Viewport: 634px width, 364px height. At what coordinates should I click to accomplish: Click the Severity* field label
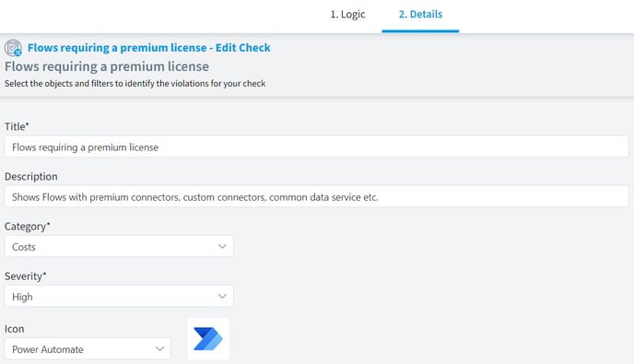click(x=25, y=276)
